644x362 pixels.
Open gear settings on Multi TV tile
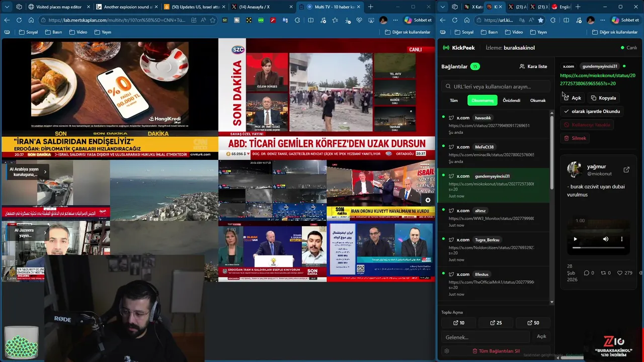(428, 200)
